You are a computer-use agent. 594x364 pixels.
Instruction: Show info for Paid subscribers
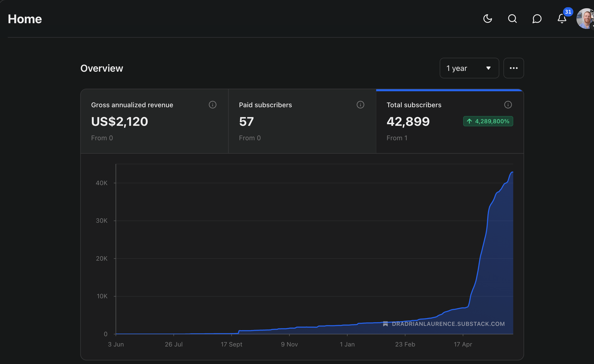tap(360, 105)
